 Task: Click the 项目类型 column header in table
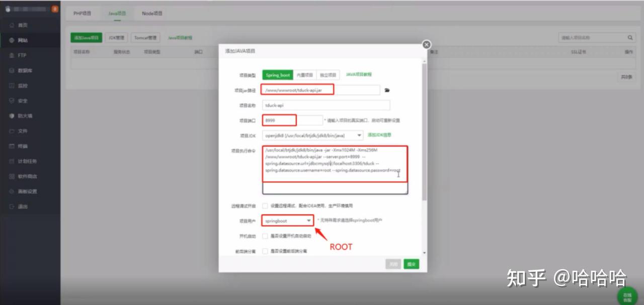click(152, 52)
